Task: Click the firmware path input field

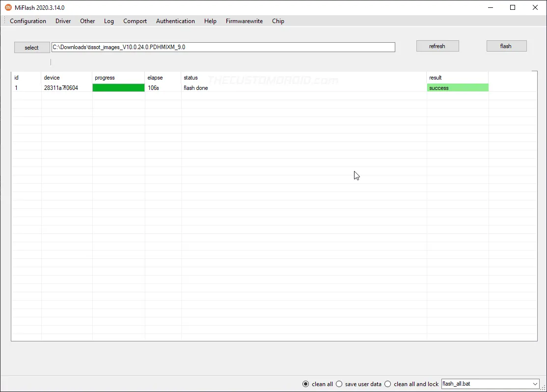Action: point(223,47)
